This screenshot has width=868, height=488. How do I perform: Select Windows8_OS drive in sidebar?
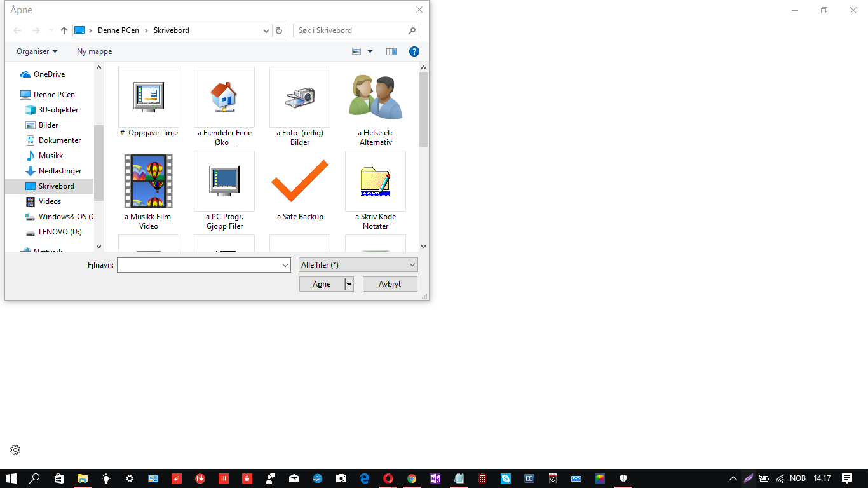click(x=58, y=217)
